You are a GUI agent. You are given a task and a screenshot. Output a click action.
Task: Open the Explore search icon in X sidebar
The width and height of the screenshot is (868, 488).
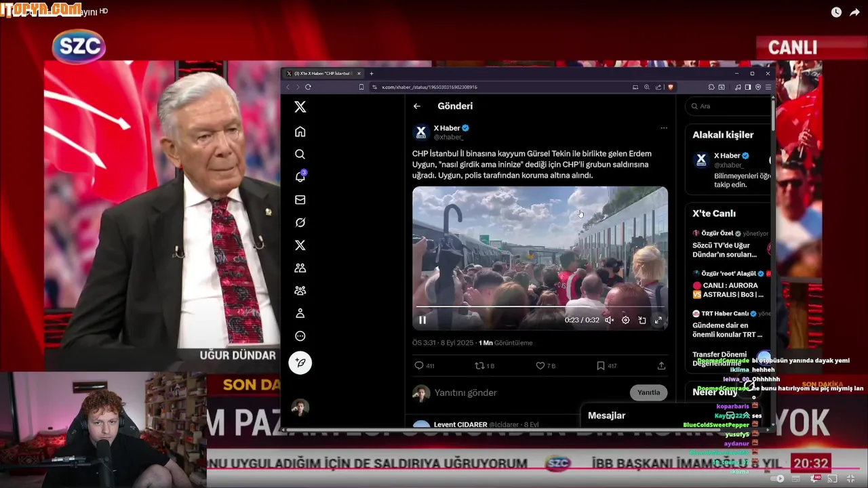[300, 155]
